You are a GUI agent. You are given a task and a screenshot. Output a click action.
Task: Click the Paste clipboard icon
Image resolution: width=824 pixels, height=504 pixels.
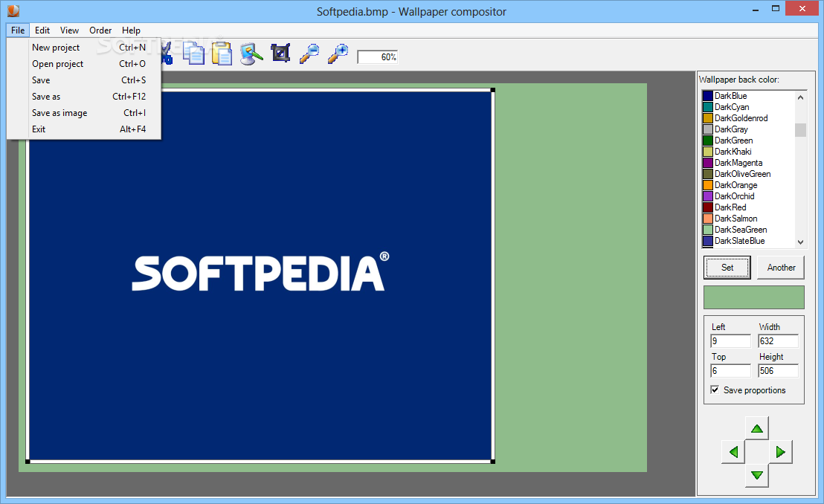[x=222, y=54]
